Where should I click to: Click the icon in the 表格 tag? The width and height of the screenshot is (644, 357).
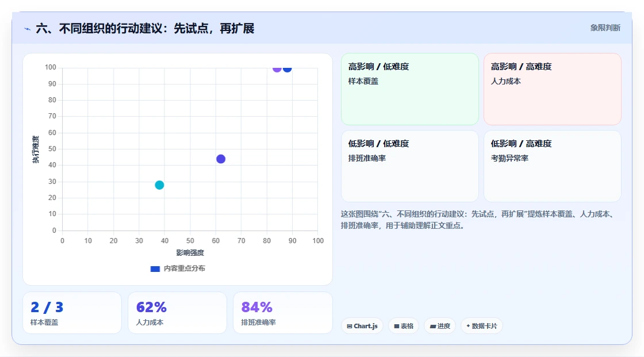click(396, 326)
